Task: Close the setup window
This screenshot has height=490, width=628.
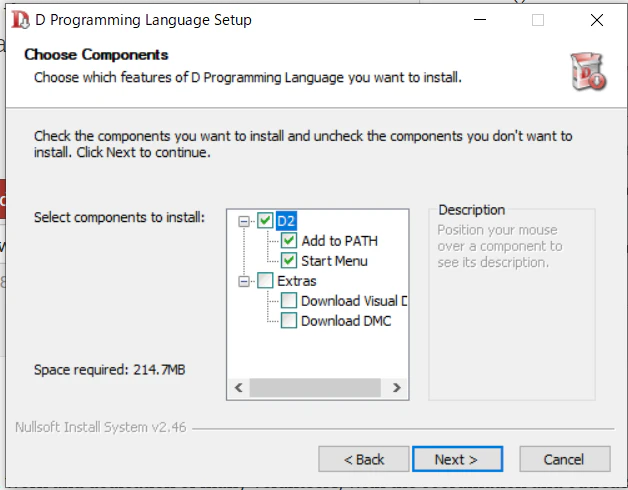Action: pos(597,20)
